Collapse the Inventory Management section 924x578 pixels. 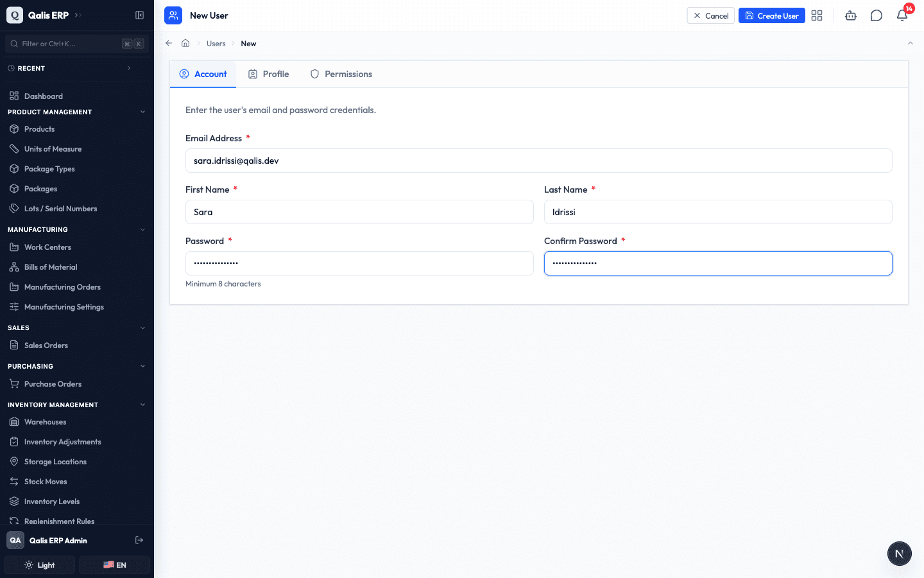(142, 405)
